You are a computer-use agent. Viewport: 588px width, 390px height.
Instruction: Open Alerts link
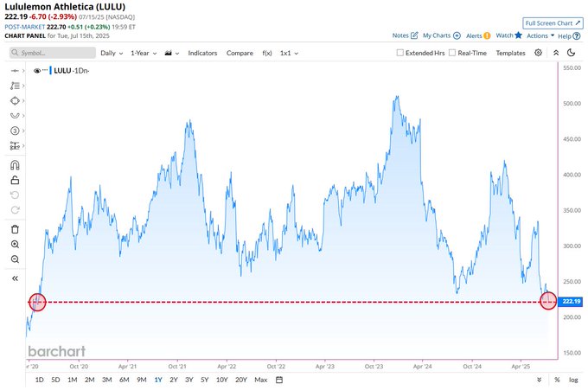478,35
